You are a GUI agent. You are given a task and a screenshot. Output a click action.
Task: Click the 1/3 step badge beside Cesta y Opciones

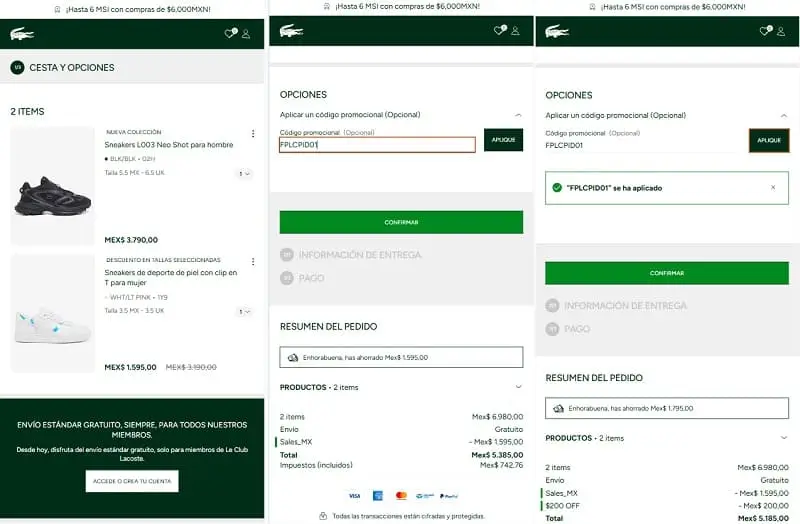click(17, 67)
